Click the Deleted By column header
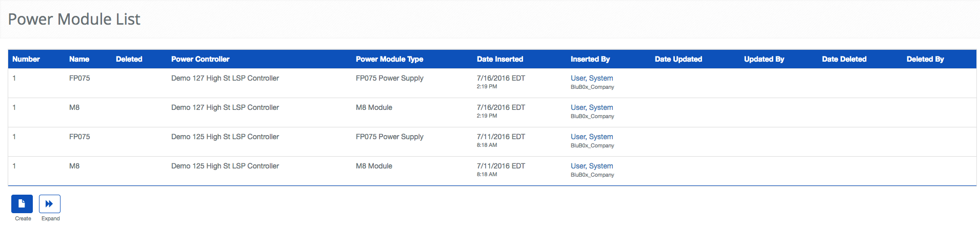This screenshot has width=980, height=226. point(925,59)
